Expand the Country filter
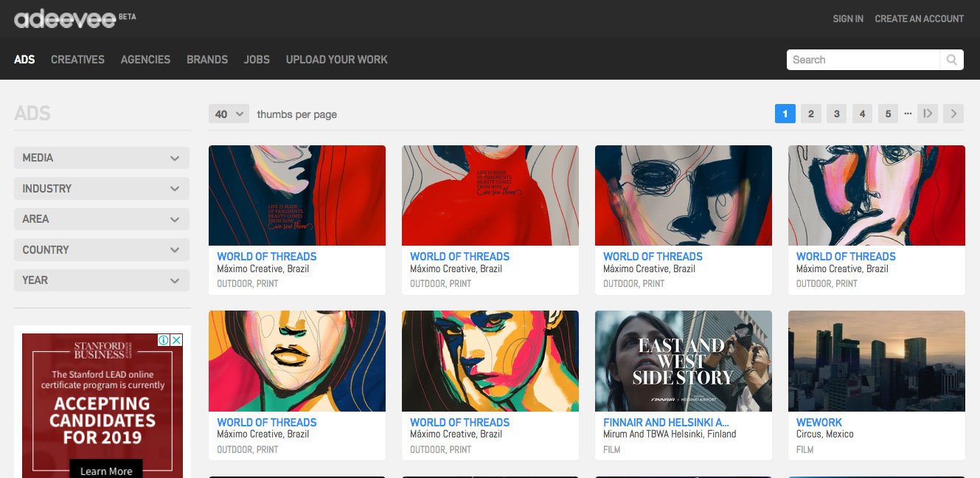The image size is (980, 478). 102,250
